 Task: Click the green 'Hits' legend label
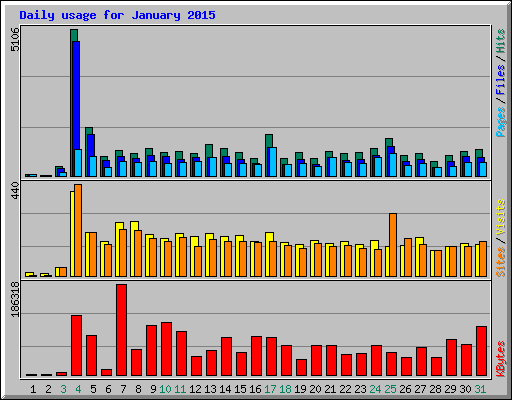500,41
